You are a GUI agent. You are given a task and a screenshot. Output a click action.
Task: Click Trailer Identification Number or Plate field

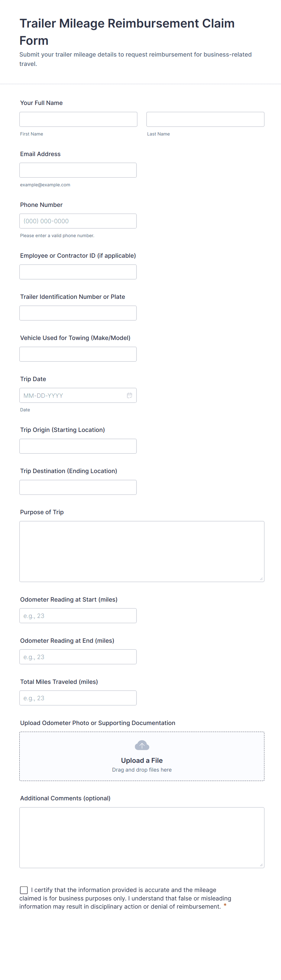click(78, 313)
